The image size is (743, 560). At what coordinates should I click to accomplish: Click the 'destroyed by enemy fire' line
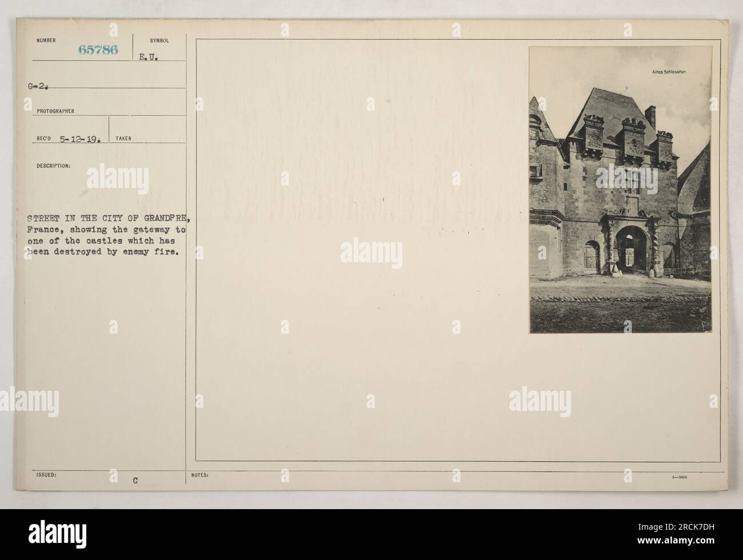[x=100, y=254]
